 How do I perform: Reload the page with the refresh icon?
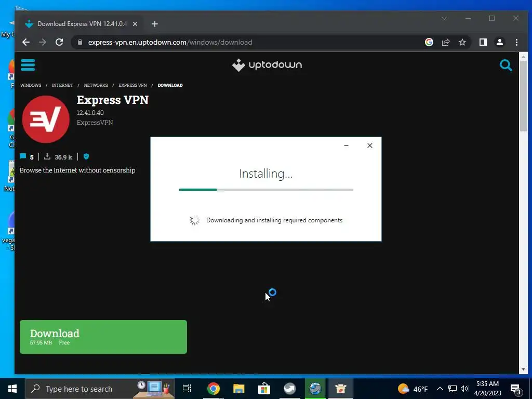click(x=59, y=43)
